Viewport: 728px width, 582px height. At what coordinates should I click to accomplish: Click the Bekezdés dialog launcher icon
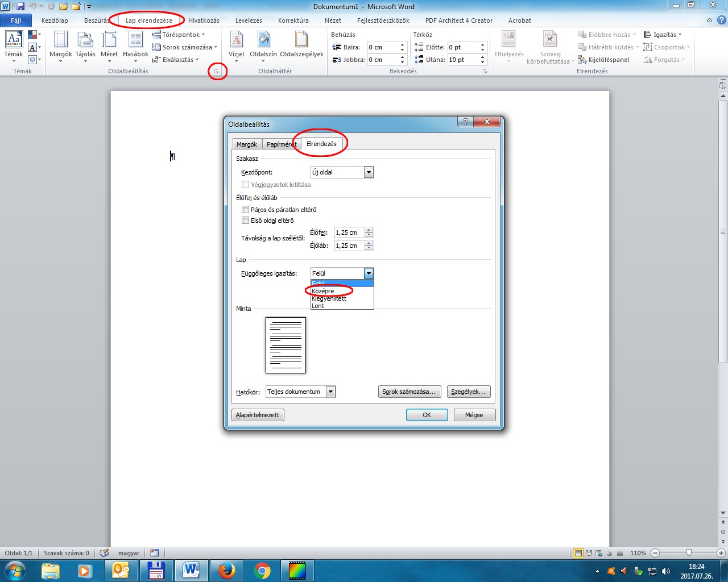[485, 72]
